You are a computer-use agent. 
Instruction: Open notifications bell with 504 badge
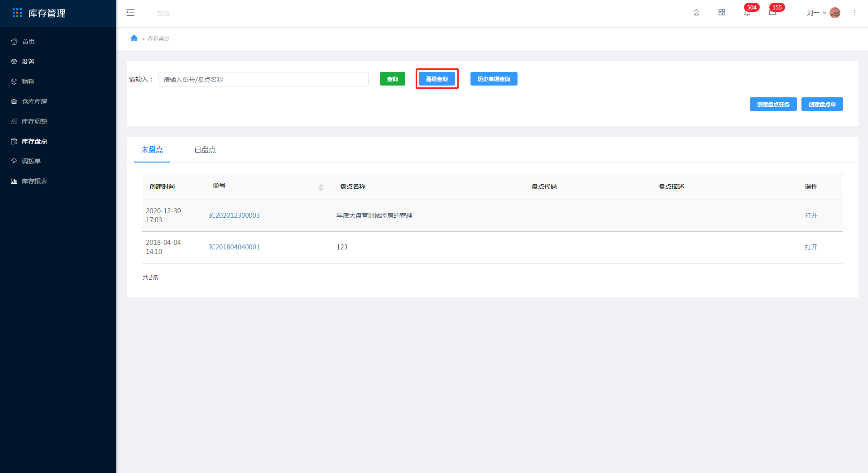pyautogui.click(x=747, y=13)
